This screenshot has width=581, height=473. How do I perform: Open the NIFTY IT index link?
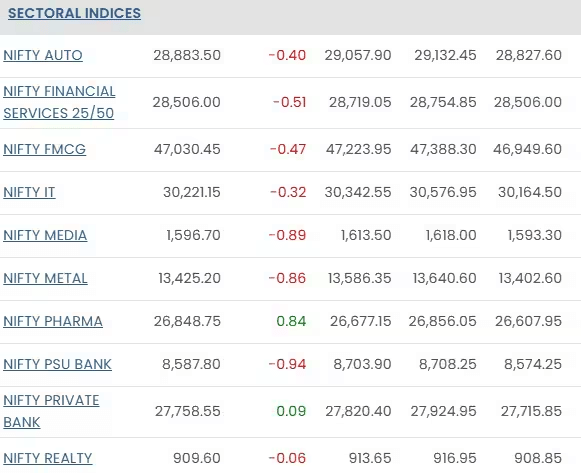coord(29,192)
